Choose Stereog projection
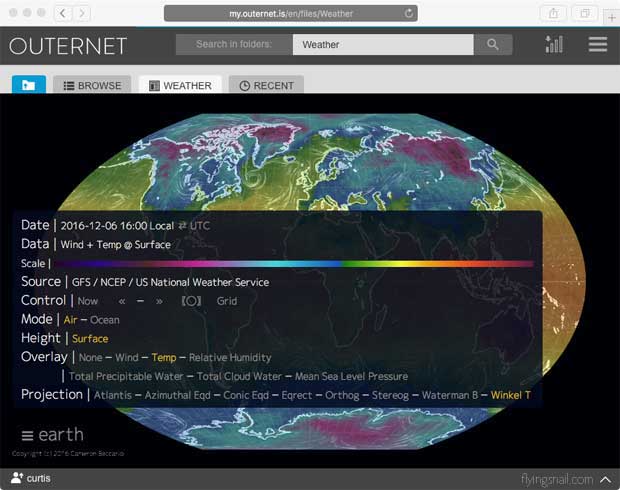The image size is (620, 490). [x=390, y=395]
